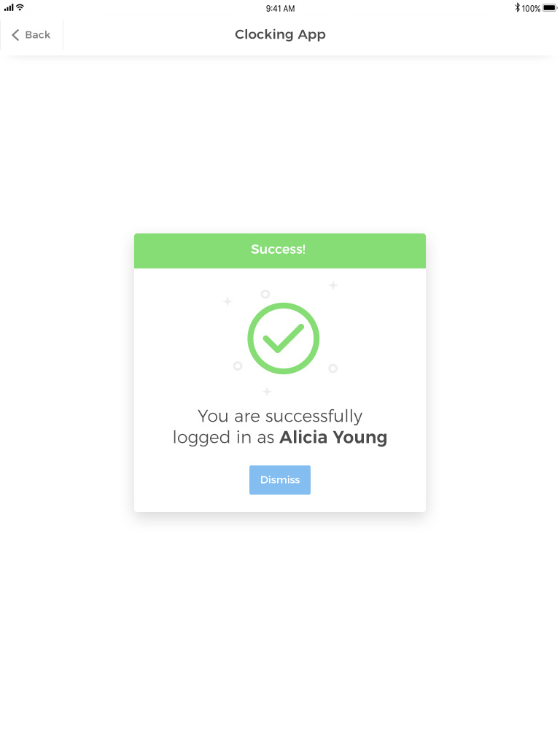Click the small circle lower-right of checkmark
The height and width of the screenshot is (747, 560).
(333, 368)
